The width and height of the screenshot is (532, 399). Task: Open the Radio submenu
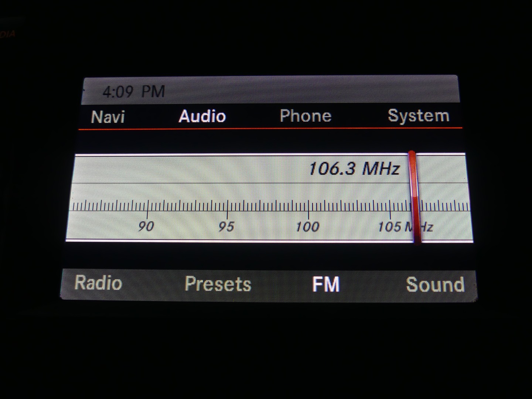(x=98, y=283)
